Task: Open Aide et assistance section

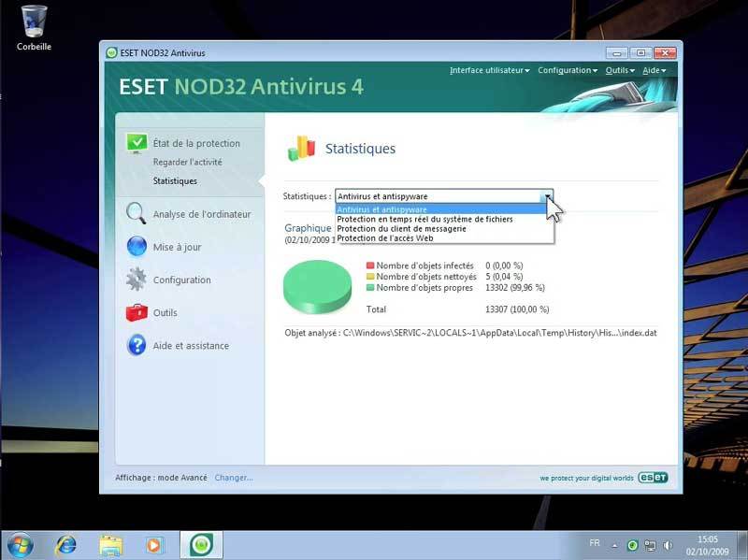Action: point(191,346)
